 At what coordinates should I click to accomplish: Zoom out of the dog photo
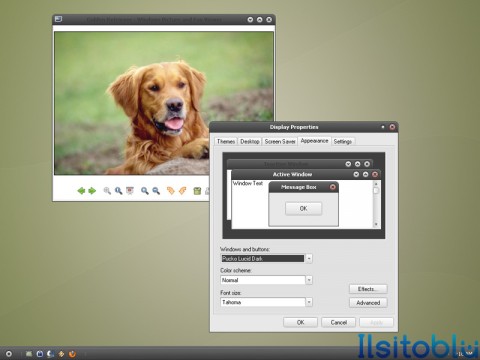coord(156,191)
